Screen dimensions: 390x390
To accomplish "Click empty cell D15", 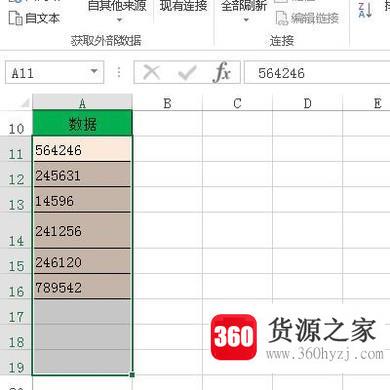I will click(307, 261).
